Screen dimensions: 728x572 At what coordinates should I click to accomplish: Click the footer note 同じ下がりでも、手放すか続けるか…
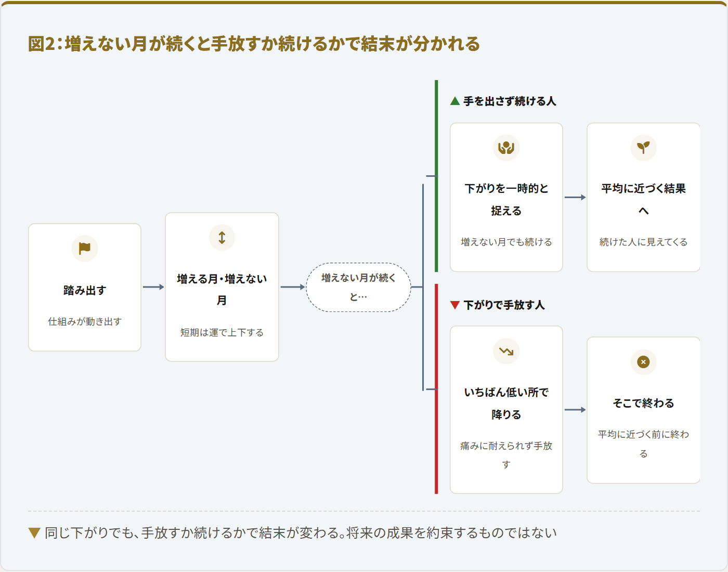pos(301,533)
